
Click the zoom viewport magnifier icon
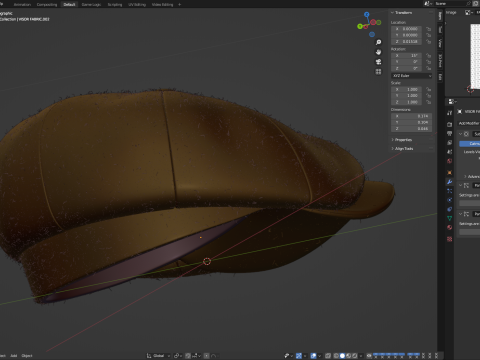pos(378,42)
